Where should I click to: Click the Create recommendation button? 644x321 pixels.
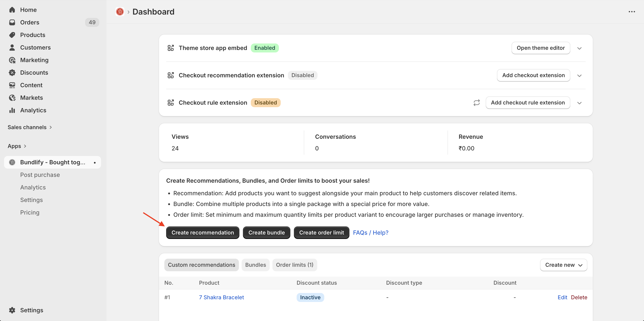pyautogui.click(x=203, y=233)
